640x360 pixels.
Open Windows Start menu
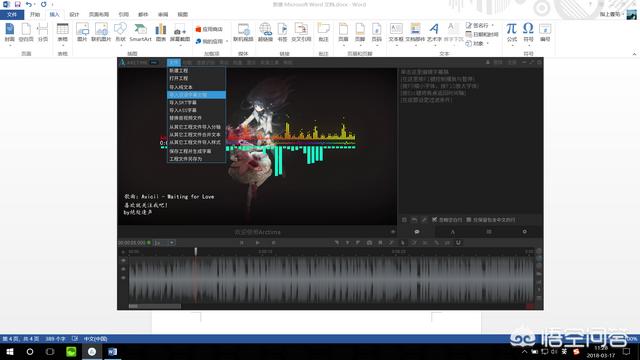pyautogui.click(x=10, y=351)
